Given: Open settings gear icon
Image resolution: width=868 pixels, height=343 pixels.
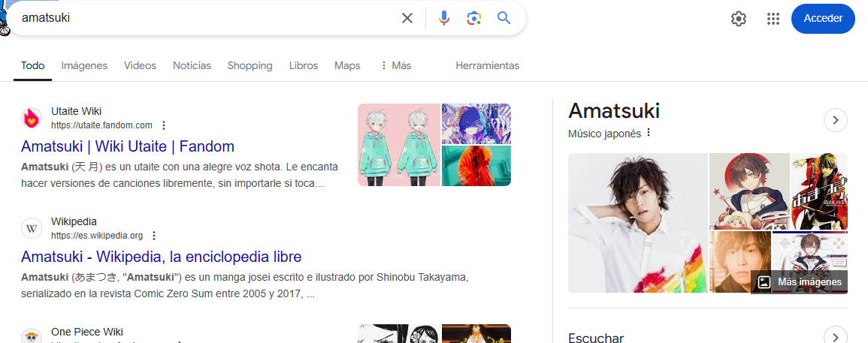Looking at the screenshot, I should 739,19.
